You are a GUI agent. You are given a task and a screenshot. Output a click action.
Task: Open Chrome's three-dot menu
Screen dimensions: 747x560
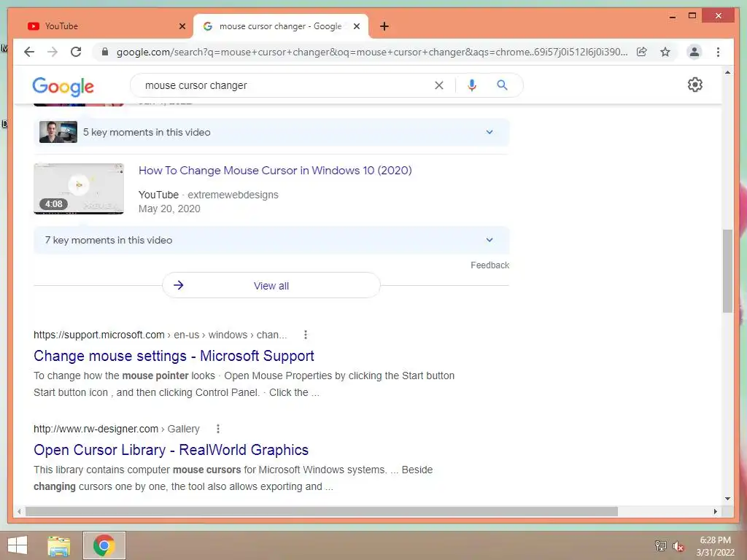click(718, 52)
